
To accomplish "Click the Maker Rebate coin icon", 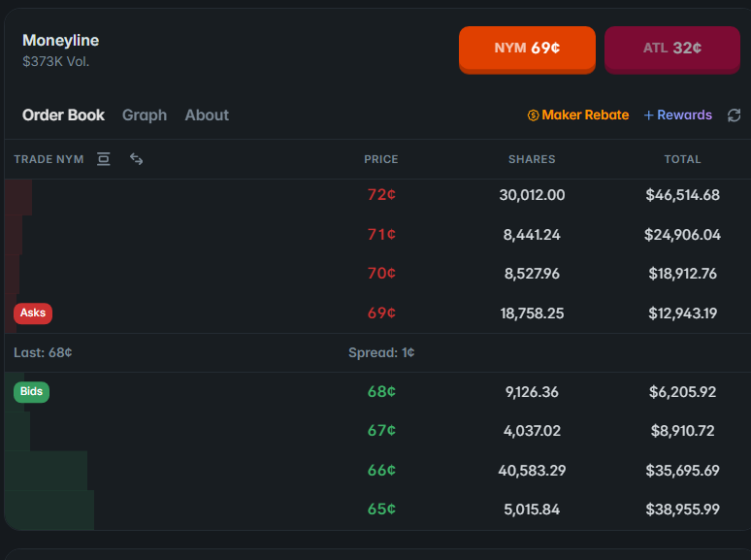I will (533, 115).
